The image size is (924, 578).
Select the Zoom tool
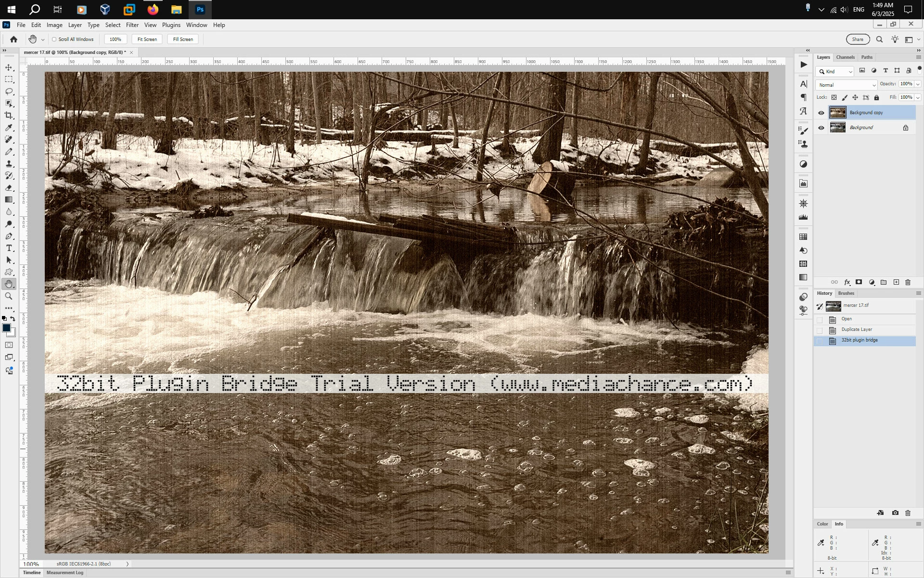[x=9, y=296]
